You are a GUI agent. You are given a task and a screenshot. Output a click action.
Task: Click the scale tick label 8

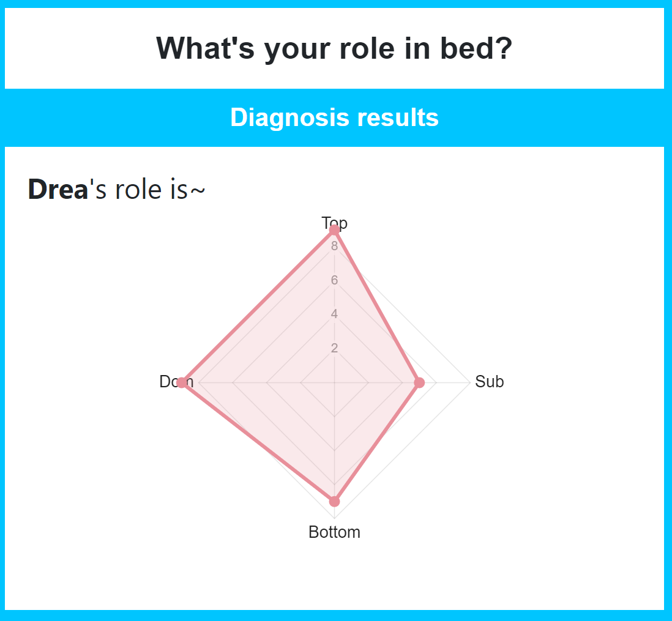(x=334, y=247)
